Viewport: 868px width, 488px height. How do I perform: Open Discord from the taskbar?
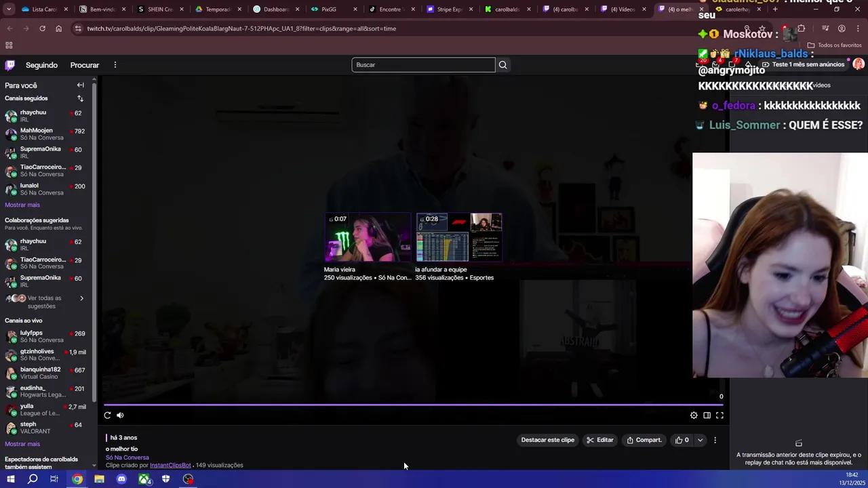pyautogui.click(x=121, y=479)
